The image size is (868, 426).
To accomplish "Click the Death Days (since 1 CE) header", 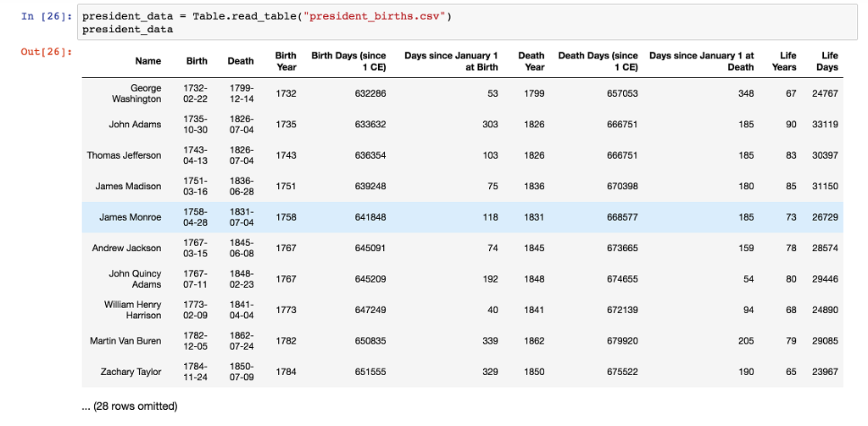I will [x=598, y=61].
